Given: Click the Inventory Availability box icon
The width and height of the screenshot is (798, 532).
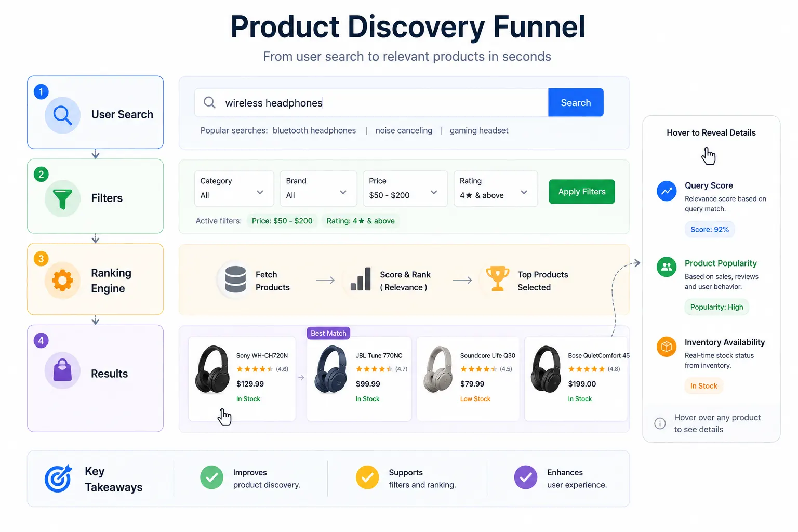Looking at the screenshot, I should (667, 347).
